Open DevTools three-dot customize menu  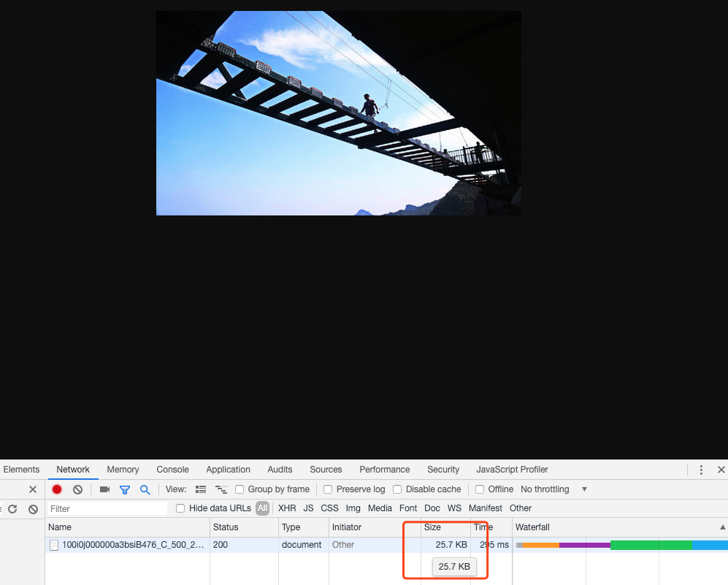click(x=701, y=470)
